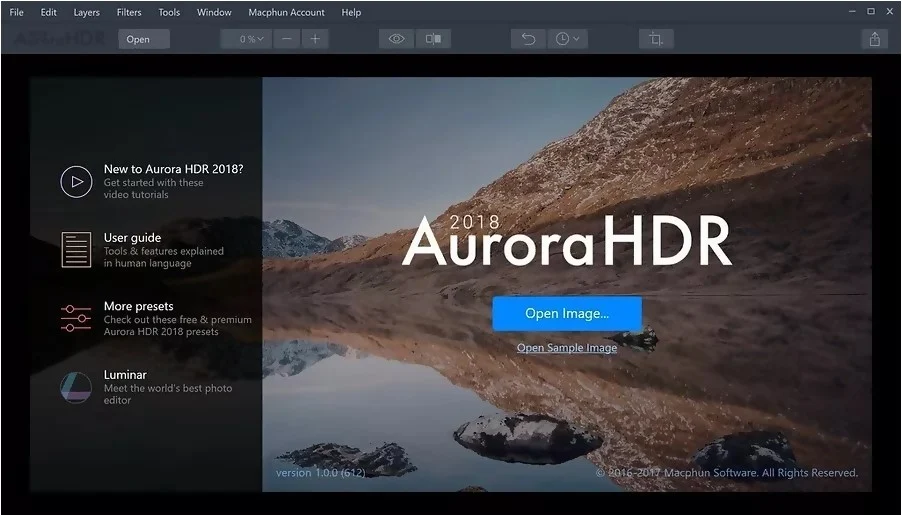Click 'Meet the world's best photo editor'
Image resolution: width=902 pixels, height=515 pixels.
coord(168,394)
